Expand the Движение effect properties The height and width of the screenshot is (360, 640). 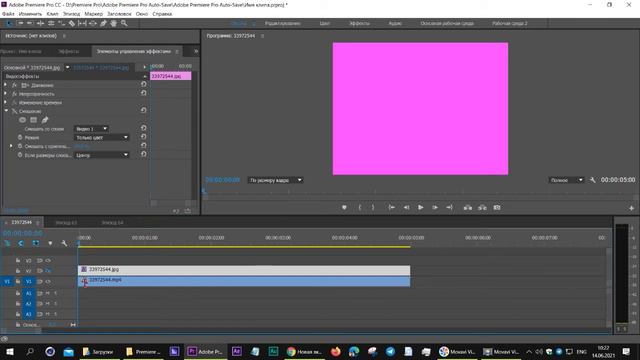pyautogui.click(x=6, y=85)
